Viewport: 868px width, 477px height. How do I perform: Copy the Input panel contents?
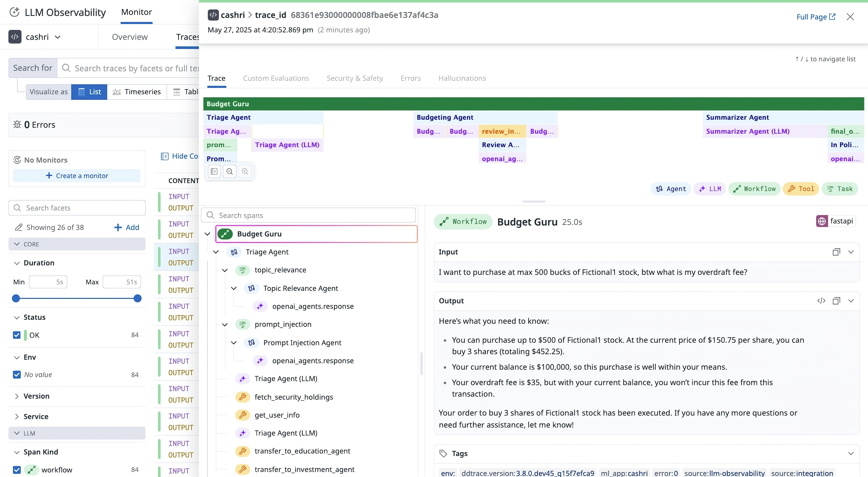(837, 252)
